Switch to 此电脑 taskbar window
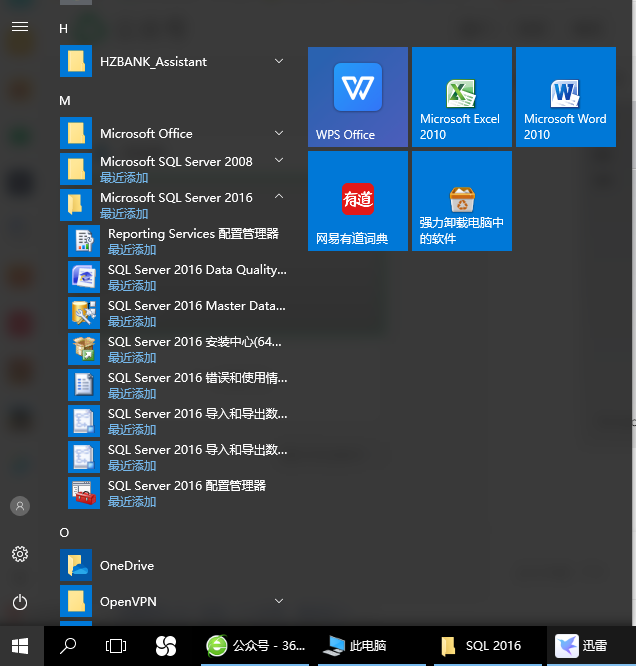 [370, 646]
